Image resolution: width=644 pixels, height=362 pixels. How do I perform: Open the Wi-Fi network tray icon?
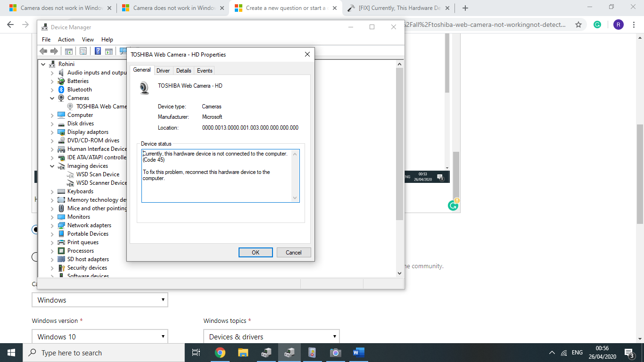564,353
